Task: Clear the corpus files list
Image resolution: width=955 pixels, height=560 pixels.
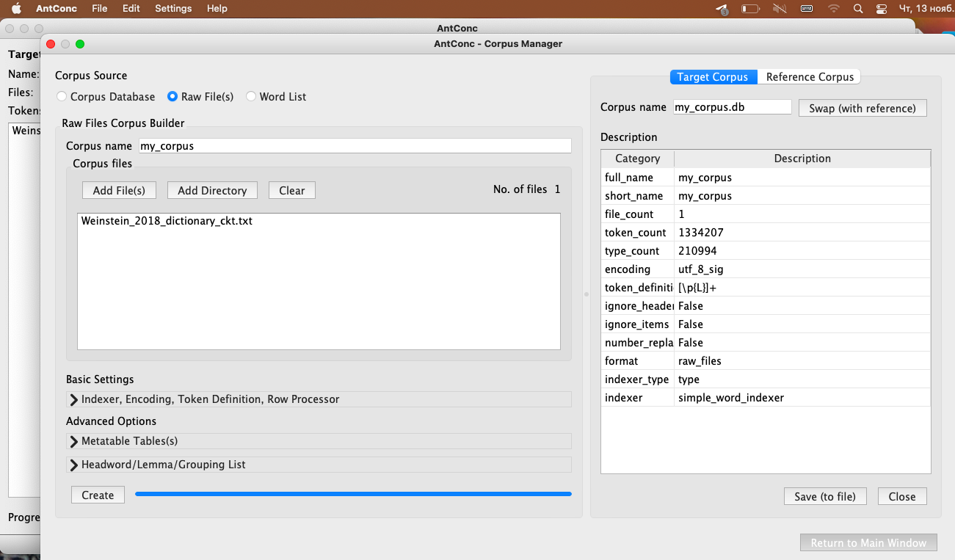Action: (291, 190)
